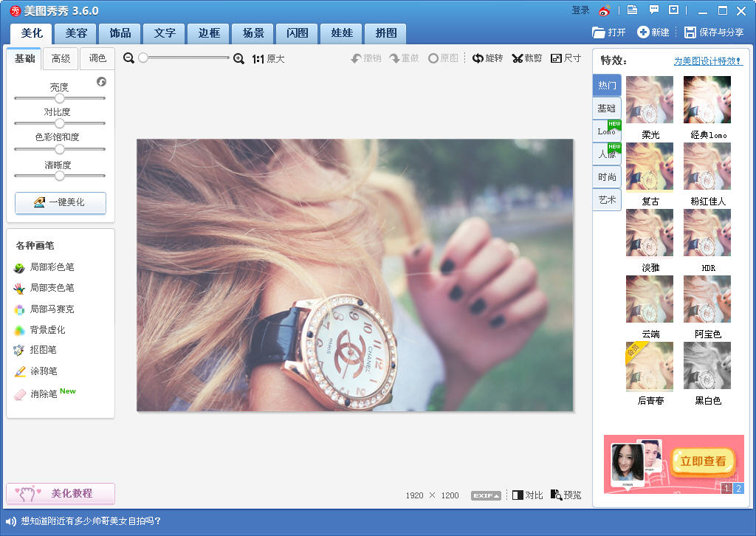The width and height of the screenshot is (756, 536).
Task: Open the title bar dropdown menu icon
Action: 673,10
